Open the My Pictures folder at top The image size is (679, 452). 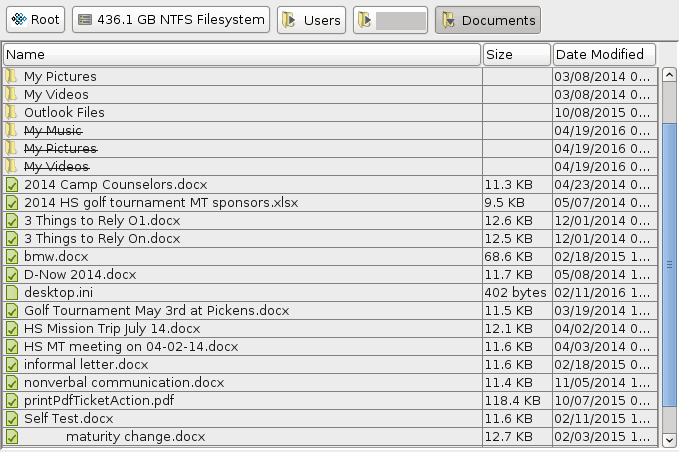[x=60, y=77]
